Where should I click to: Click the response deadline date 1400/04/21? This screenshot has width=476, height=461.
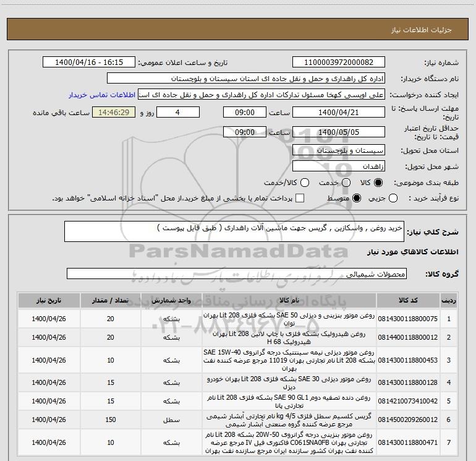pyautogui.click(x=339, y=112)
